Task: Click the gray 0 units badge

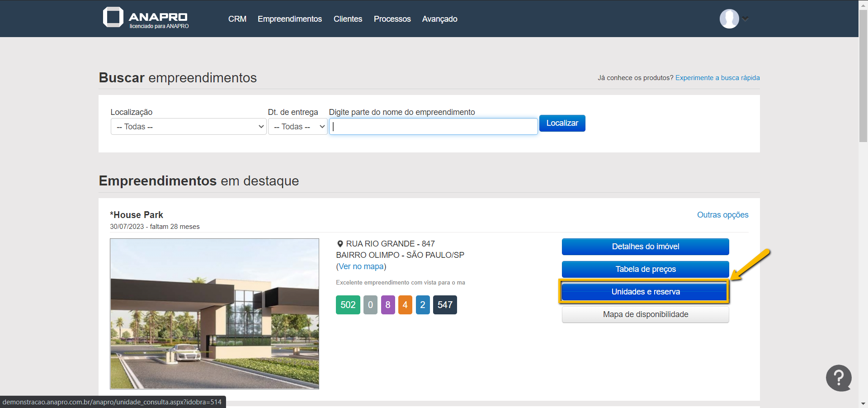Action: 370,305
